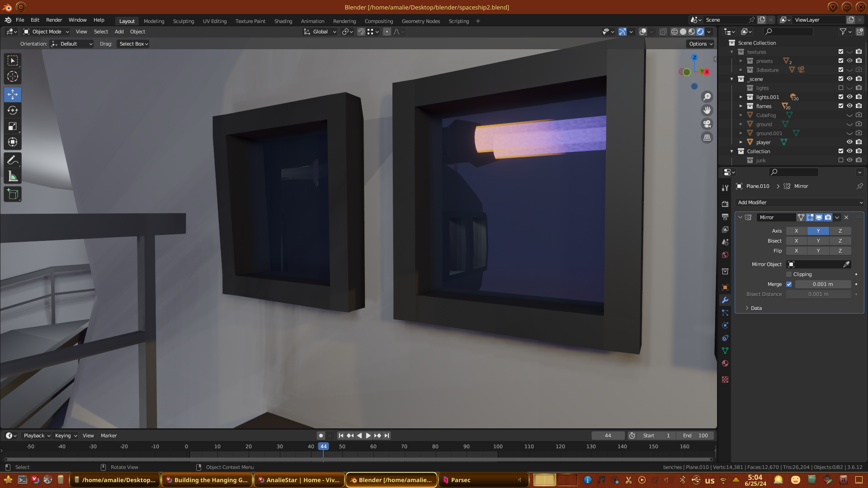Click the Options button in viewport header
868x488 pixels.
pos(701,44)
